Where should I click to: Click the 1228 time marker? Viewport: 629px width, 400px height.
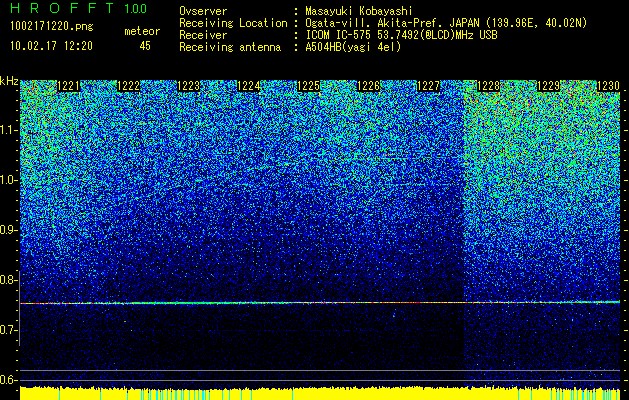click(488, 86)
